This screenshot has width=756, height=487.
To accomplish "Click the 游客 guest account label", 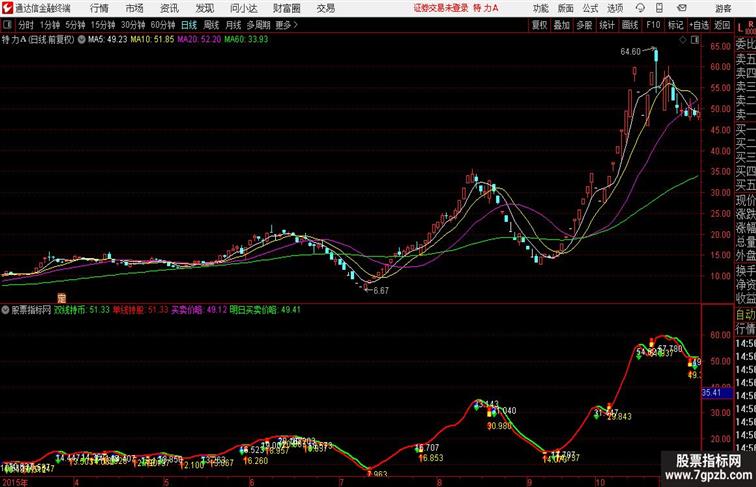I will pos(723,8).
